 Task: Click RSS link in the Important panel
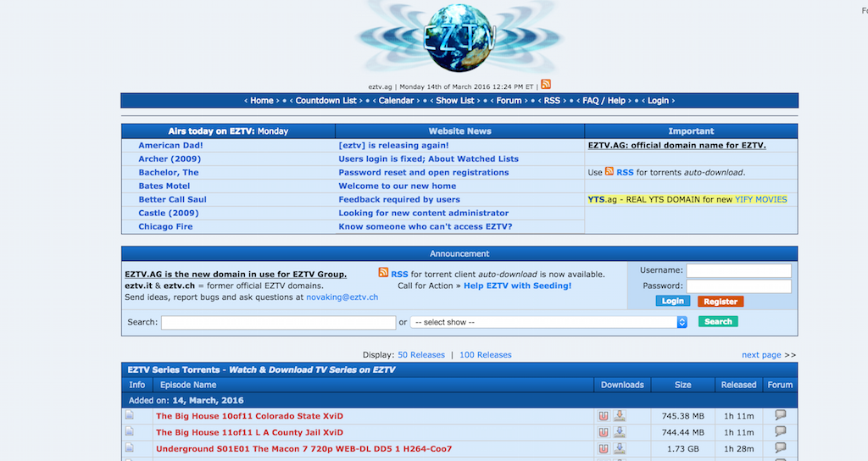tap(625, 172)
